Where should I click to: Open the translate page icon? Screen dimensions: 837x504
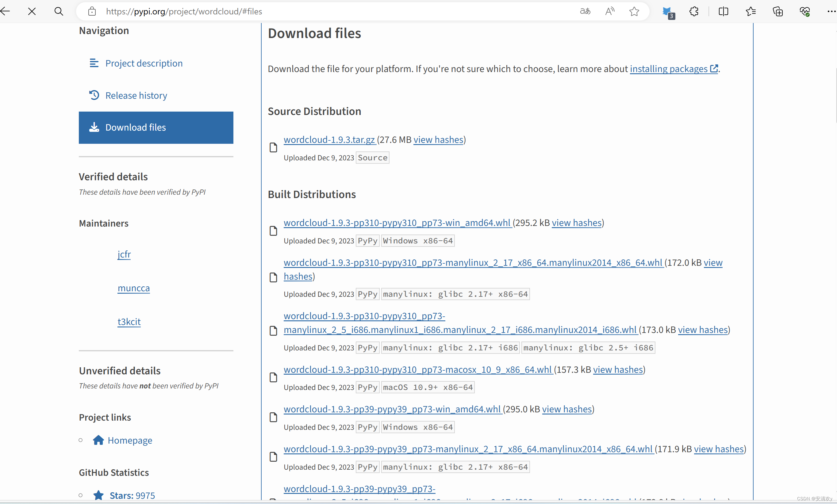point(585,11)
